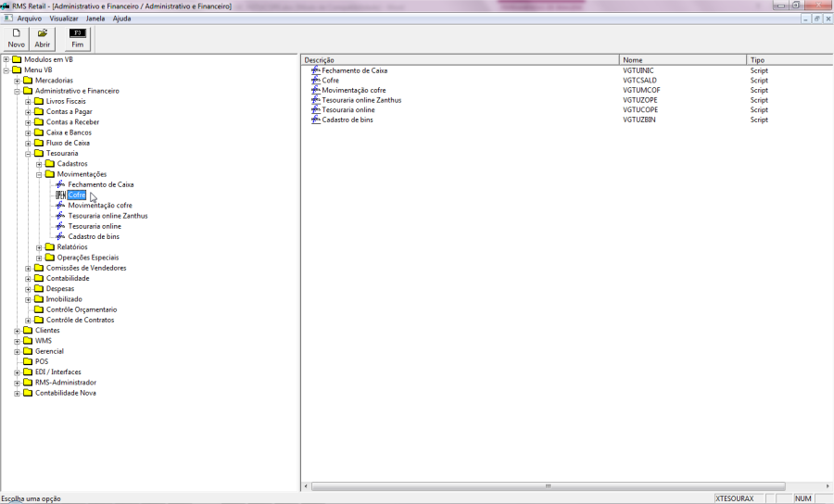834x504 pixels.
Task: Select the Gerencial tree item
Action: tap(49, 351)
